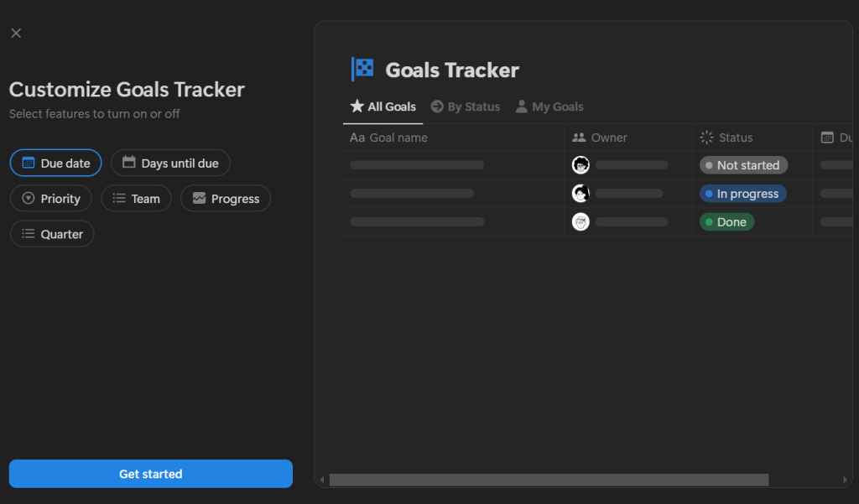Click the person icon beside My Goals
Screen dimensions: 859x504
pyautogui.click(x=522, y=107)
